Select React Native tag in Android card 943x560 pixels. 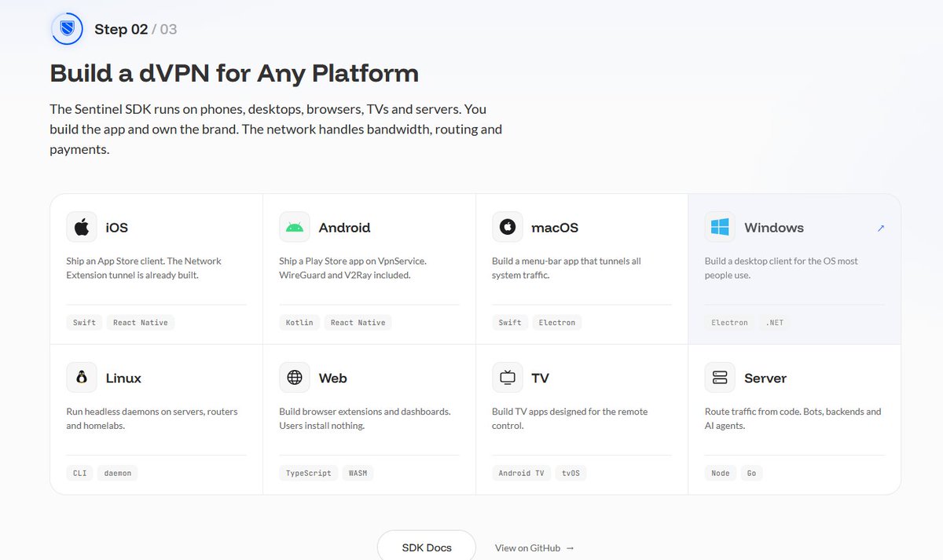(x=358, y=323)
